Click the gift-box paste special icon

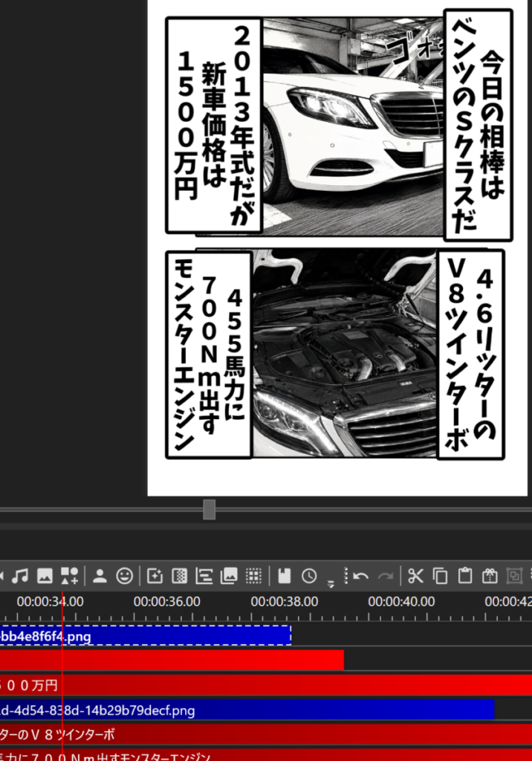pos(490,576)
